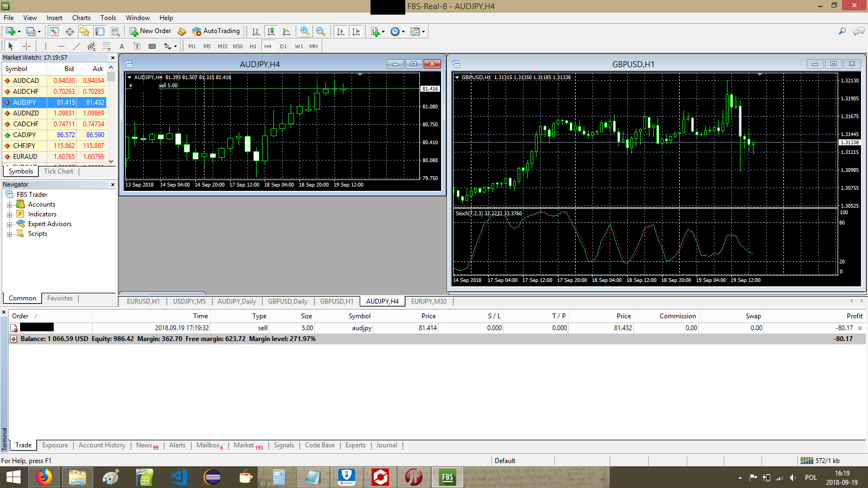Click the New Order button
The width and height of the screenshot is (868, 488).
pos(150,31)
